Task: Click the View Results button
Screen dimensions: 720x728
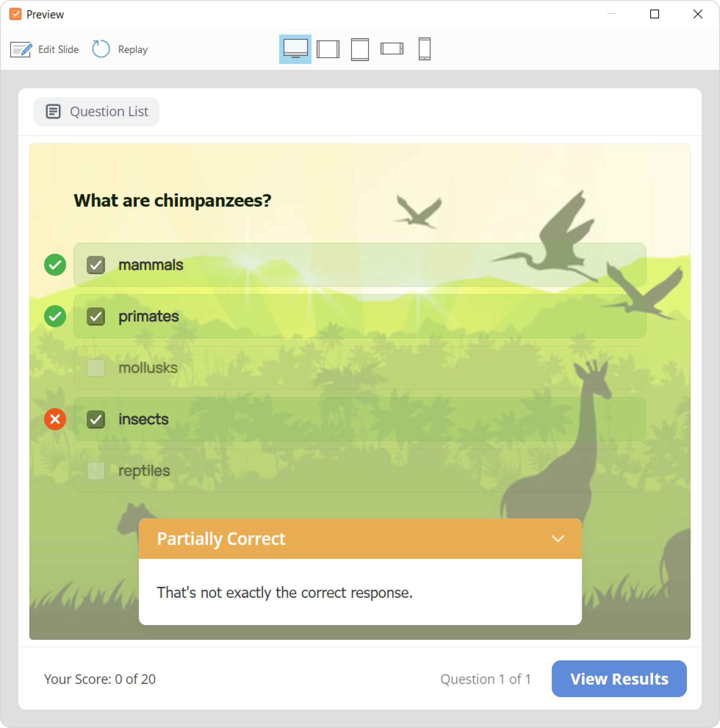Action: coord(619,679)
